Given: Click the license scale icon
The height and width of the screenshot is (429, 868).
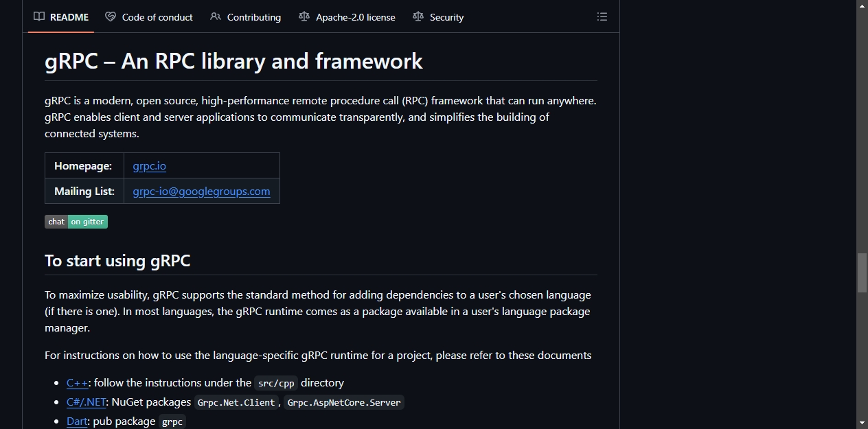Looking at the screenshot, I should pos(304,17).
